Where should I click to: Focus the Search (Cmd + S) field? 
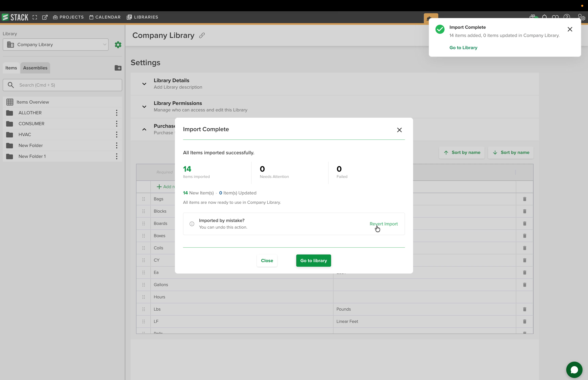[x=62, y=85]
